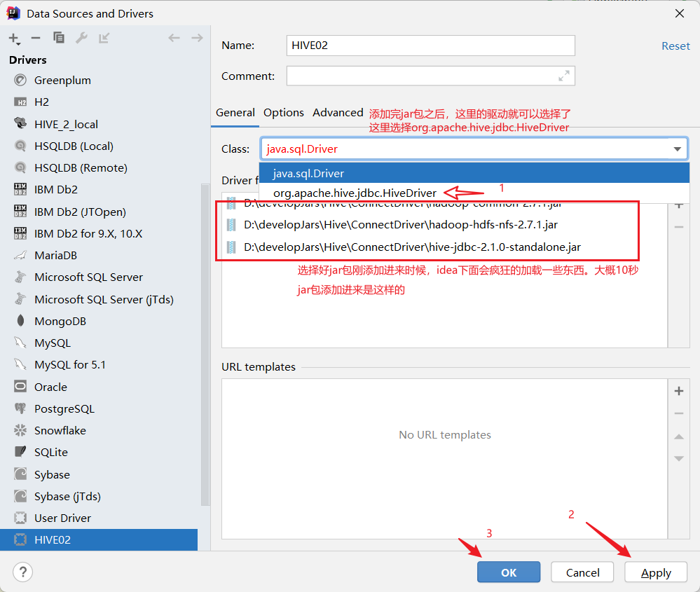Viewport: 700px width, 592px height.
Task: Add a URL template with the plus icon
Action: coord(678,390)
